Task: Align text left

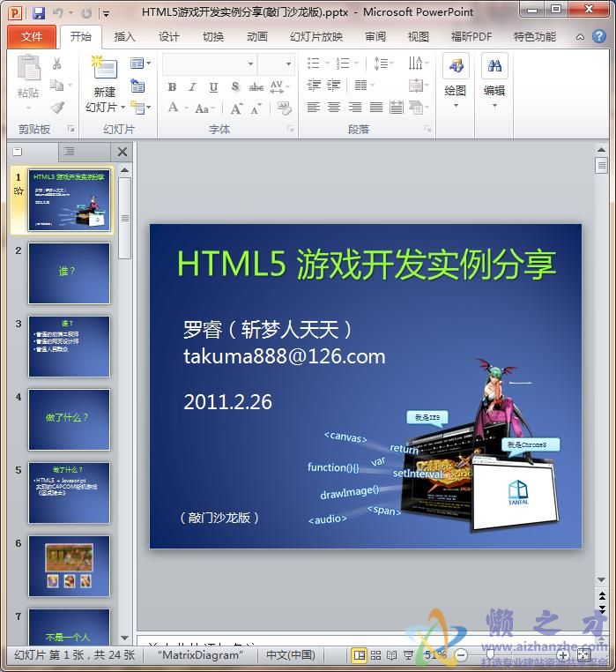Action: click(314, 107)
